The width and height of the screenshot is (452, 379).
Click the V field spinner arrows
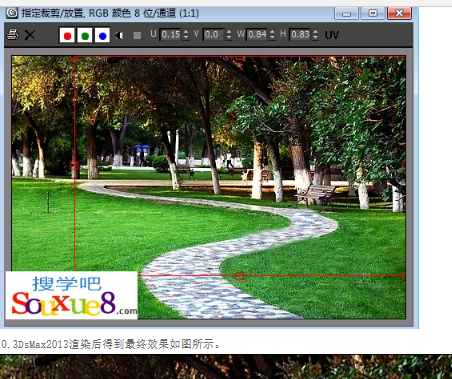[x=229, y=35]
